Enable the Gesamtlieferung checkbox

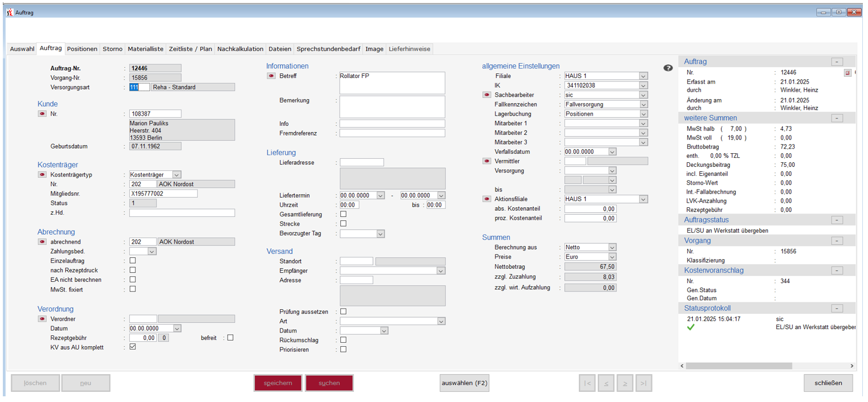point(343,215)
